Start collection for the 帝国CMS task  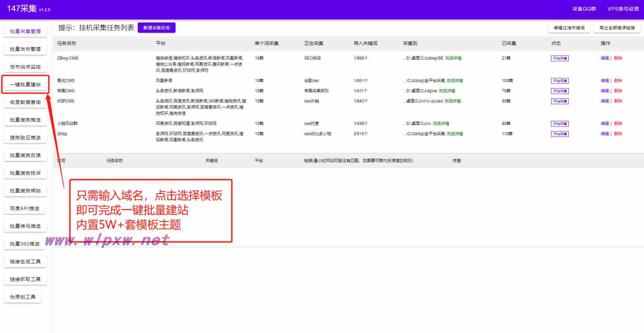(x=560, y=91)
